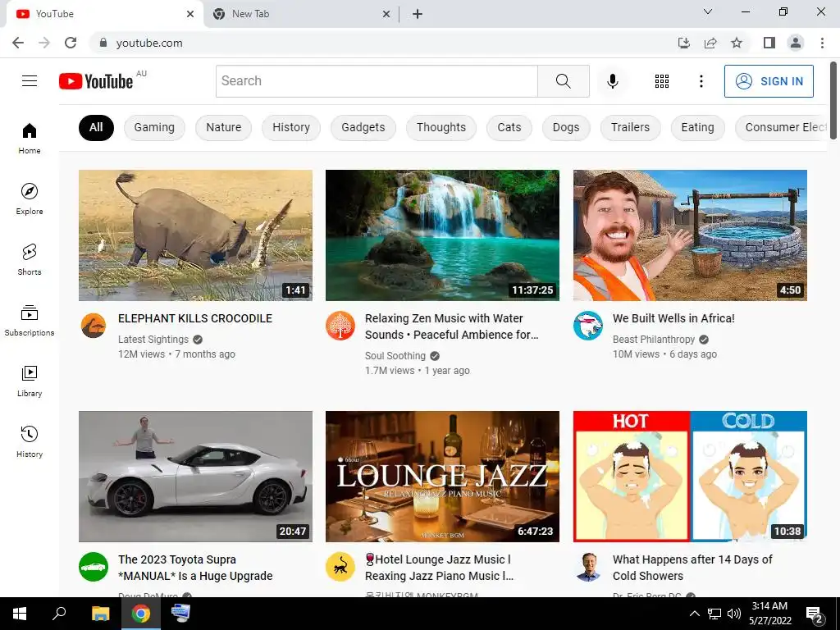Image resolution: width=840 pixels, height=630 pixels.
Task: Open ELEPHANT KILLS CROCODILE video title
Action: (195, 318)
